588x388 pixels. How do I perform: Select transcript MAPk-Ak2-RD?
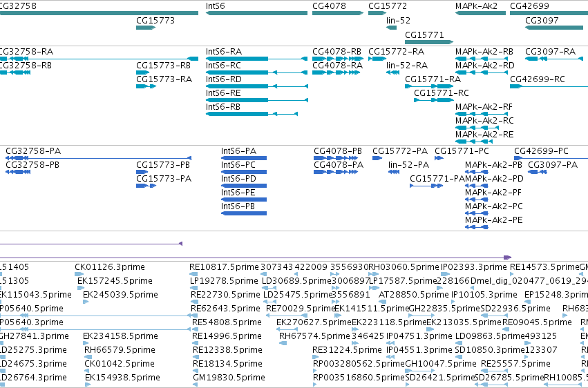[x=482, y=72]
